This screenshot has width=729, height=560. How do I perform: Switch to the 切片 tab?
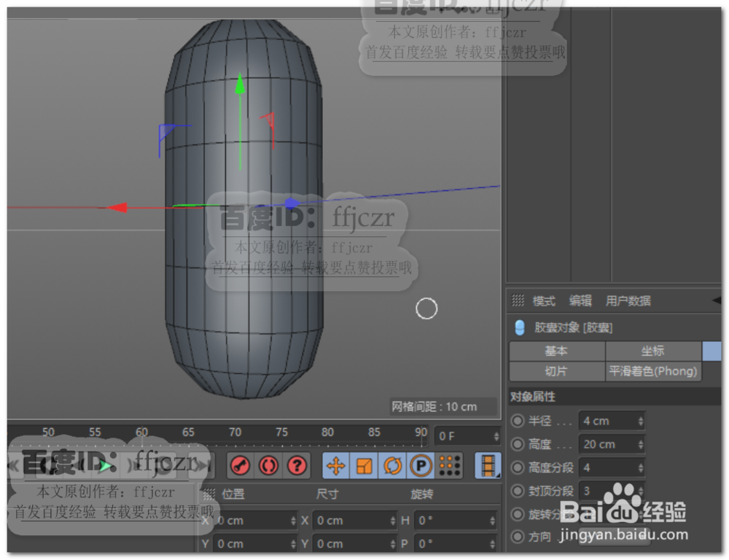(x=556, y=371)
